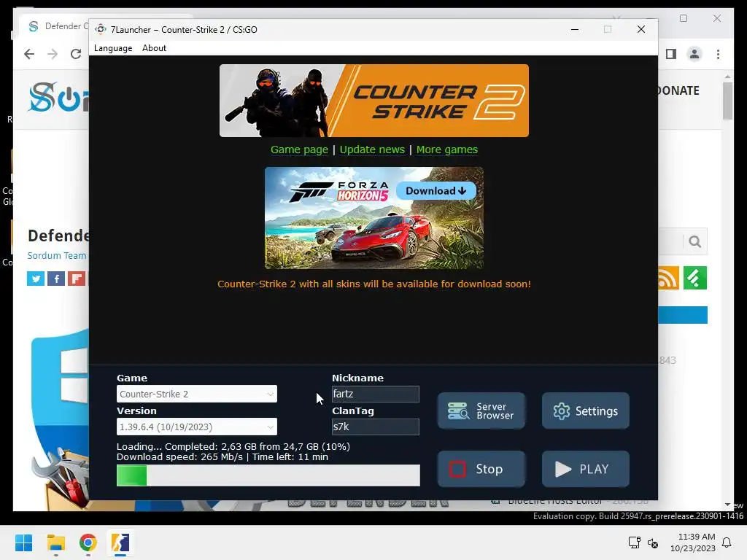
Task: Open the Language menu
Action: (113, 48)
